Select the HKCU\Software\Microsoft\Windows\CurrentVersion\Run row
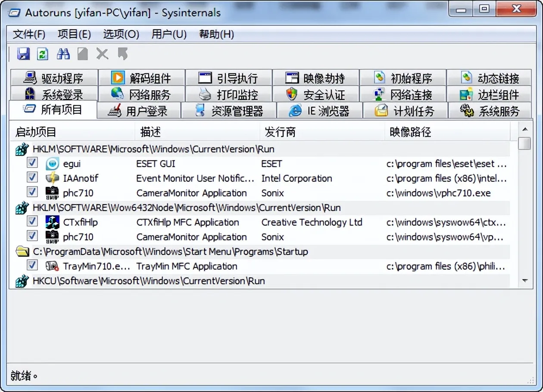Screen dimensions: 543x392 pyautogui.click(x=260, y=281)
